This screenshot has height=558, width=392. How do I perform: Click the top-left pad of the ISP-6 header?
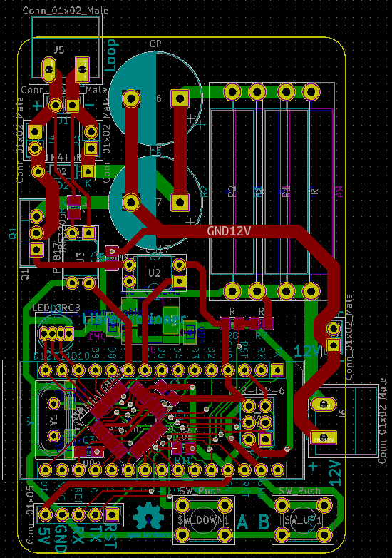pyautogui.click(x=249, y=405)
